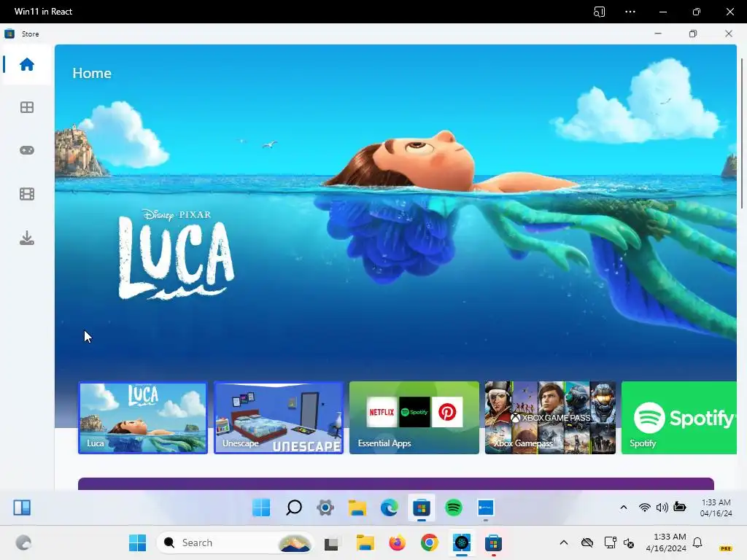Image resolution: width=747 pixels, height=560 pixels.
Task: Open the three-dot menu in Win11 in React title bar
Action: 630,12
